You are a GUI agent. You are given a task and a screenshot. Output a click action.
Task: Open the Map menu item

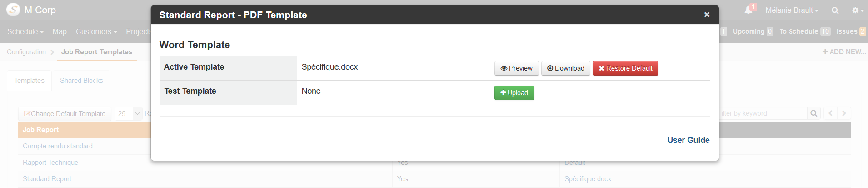tap(60, 31)
